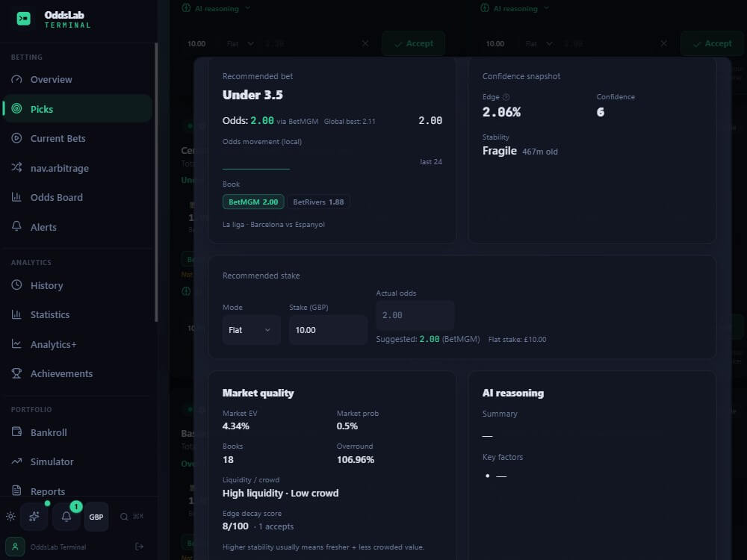
Task: Click the arbitrage shuffle icon
Action: pos(16,167)
